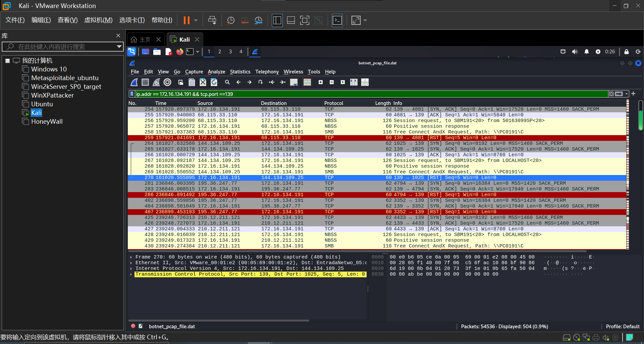Open the library search dropdown arrow

[x=119, y=47]
